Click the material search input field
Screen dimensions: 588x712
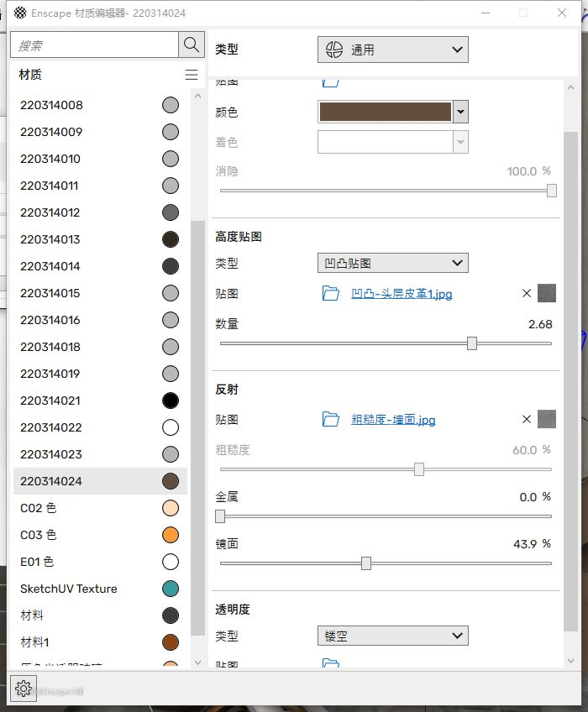pos(95,45)
